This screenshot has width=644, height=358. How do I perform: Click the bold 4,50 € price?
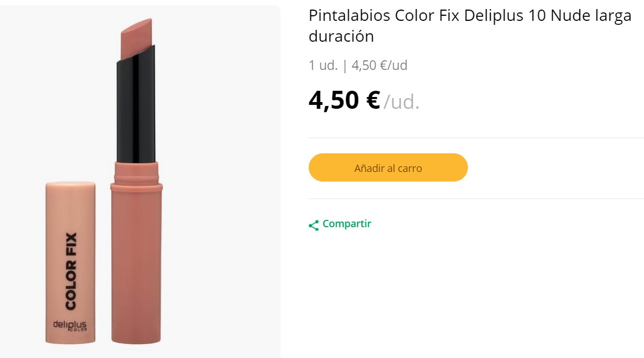coord(344,100)
